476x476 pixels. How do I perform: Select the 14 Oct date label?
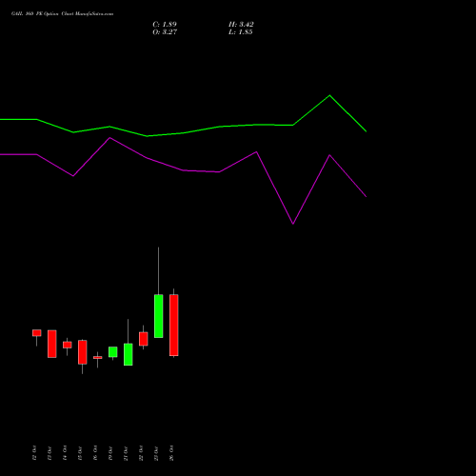point(65,453)
